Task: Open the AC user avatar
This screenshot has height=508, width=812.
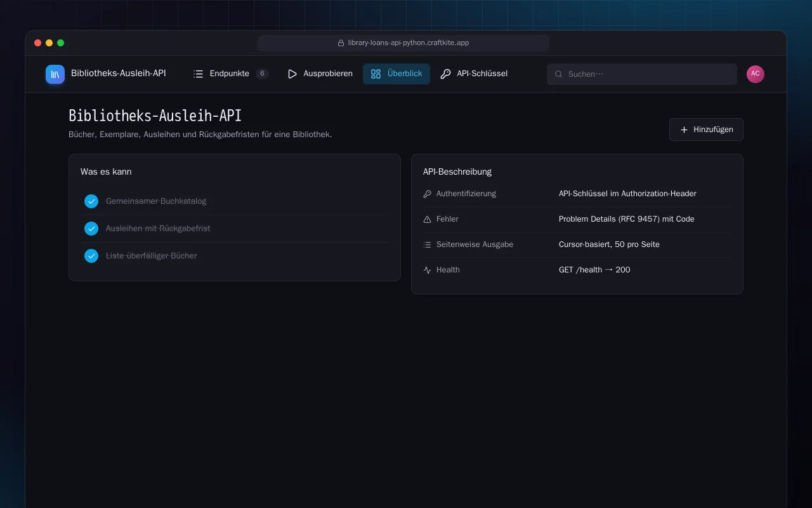Action: [756, 74]
